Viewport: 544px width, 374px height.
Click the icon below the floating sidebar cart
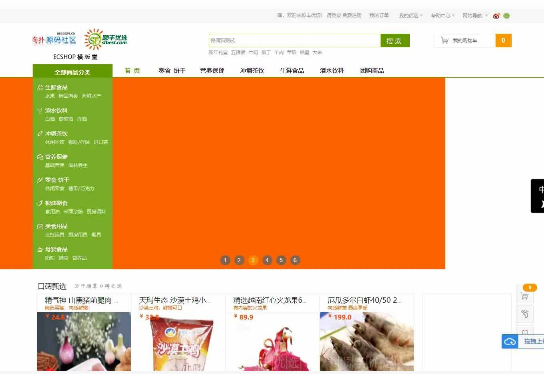525,314
